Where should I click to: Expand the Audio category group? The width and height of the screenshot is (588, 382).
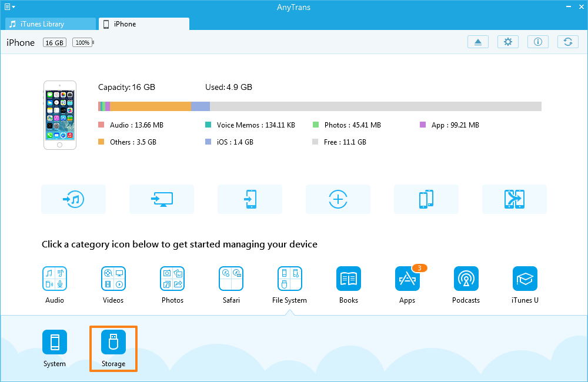pos(55,279)
